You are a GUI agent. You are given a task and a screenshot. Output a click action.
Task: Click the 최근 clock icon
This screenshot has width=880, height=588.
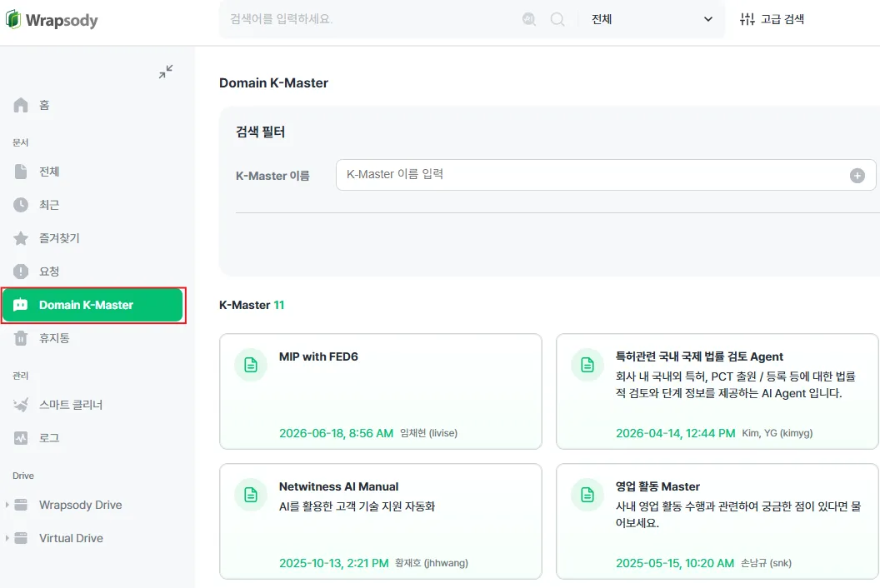click(x=21, y=205)
